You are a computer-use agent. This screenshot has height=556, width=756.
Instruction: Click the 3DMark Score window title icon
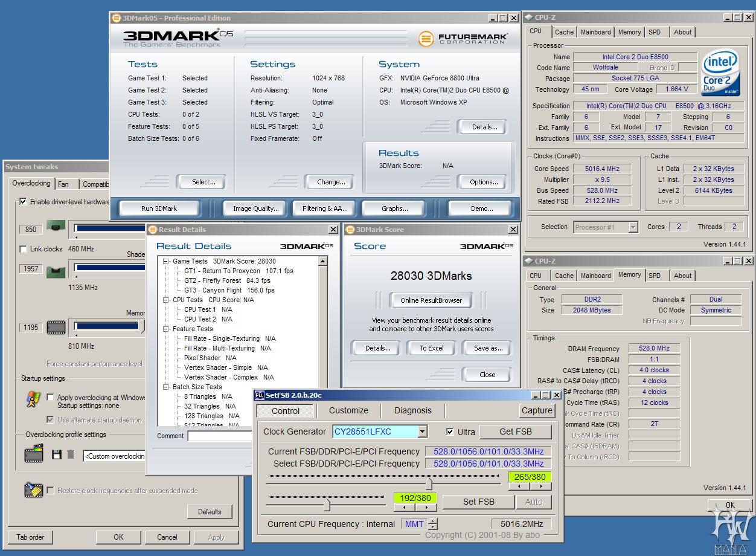(350, 230)
